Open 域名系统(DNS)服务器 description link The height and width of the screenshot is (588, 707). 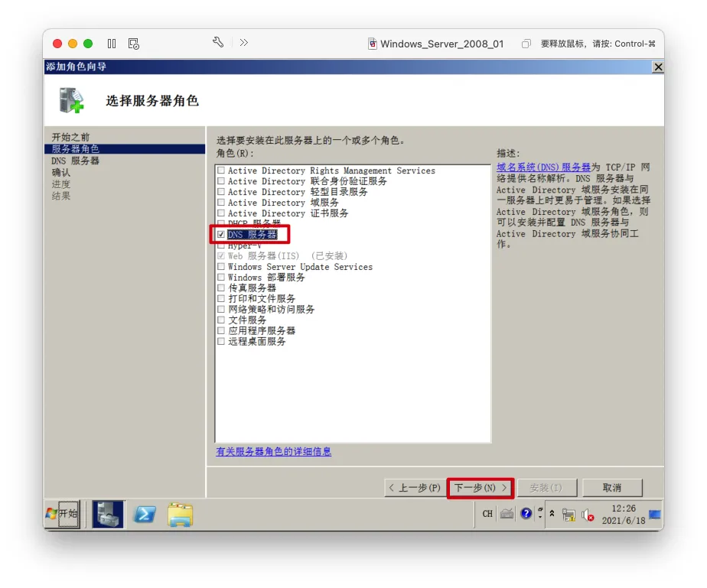pyautogui.click(x=543, y=167)
